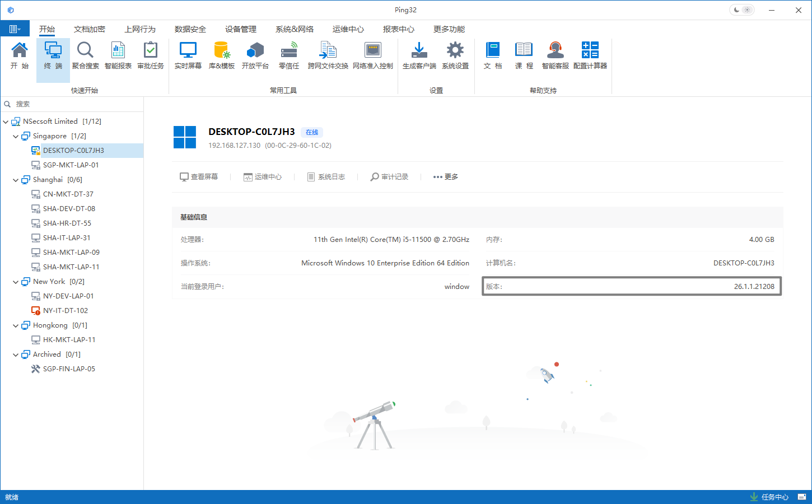Collapse the New York group
The image size is (812, 504).
point(16,282)
